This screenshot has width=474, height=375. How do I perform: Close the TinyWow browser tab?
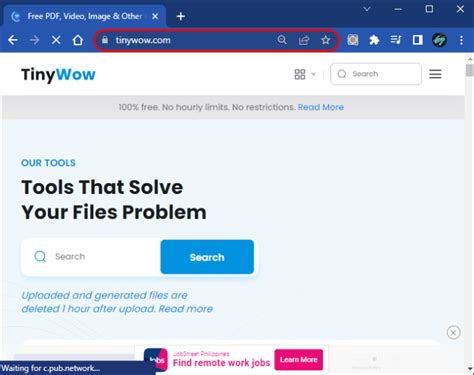click(155, 16)
